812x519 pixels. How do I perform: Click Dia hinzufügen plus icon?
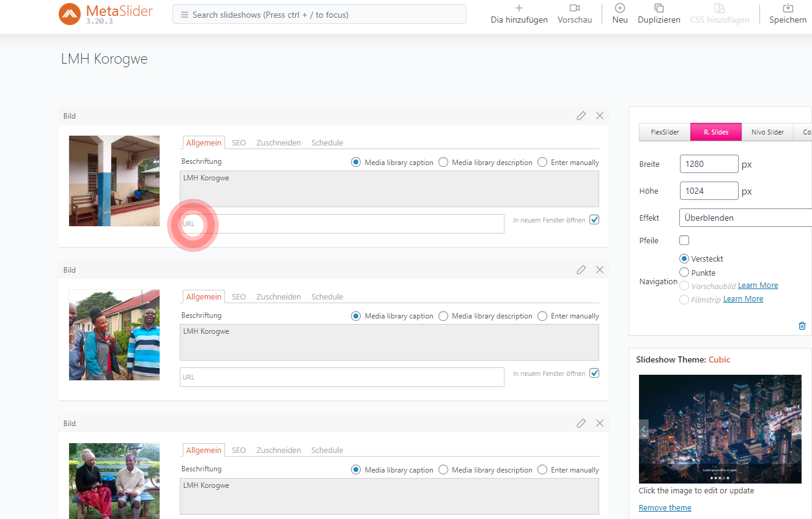519,8
